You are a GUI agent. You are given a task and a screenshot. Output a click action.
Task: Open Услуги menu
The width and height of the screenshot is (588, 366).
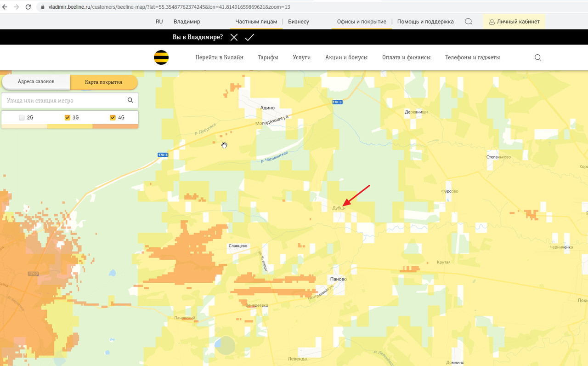pyautogui.click(x=302, y=57)
